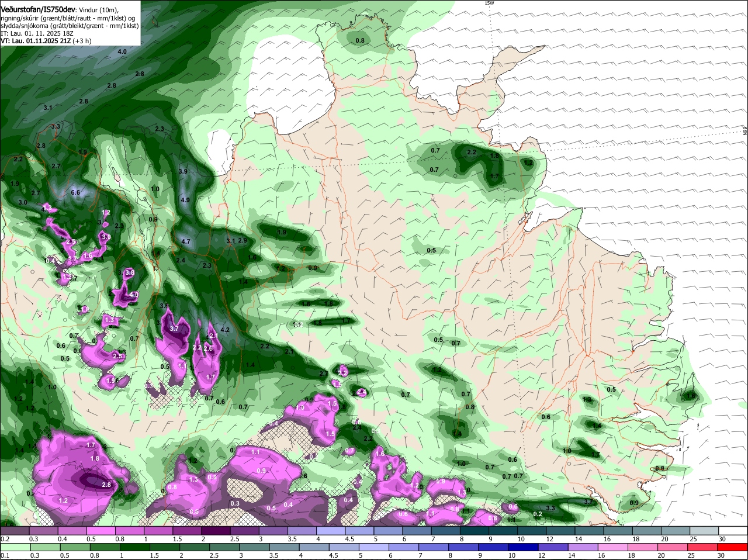Click the '30' label in the upper legend row
Viewport: 748px width, 560px height.
tap(722, 539)
